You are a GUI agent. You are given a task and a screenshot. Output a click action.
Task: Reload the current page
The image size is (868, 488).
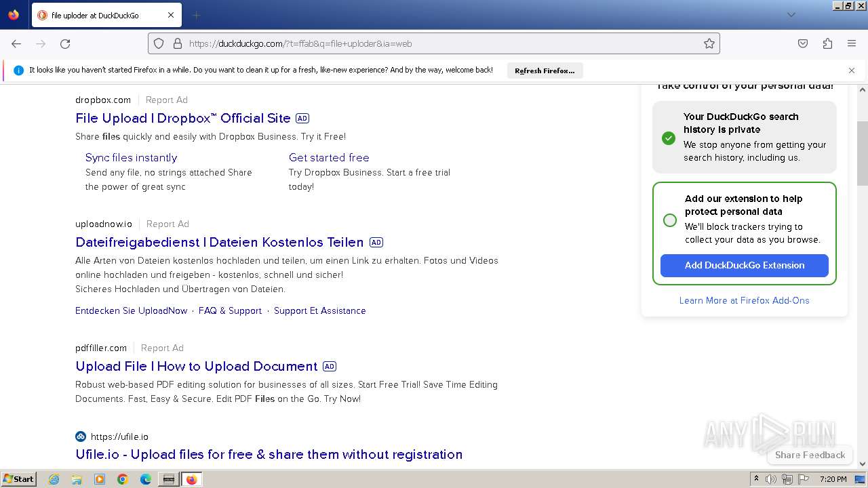tap(65, 43)
